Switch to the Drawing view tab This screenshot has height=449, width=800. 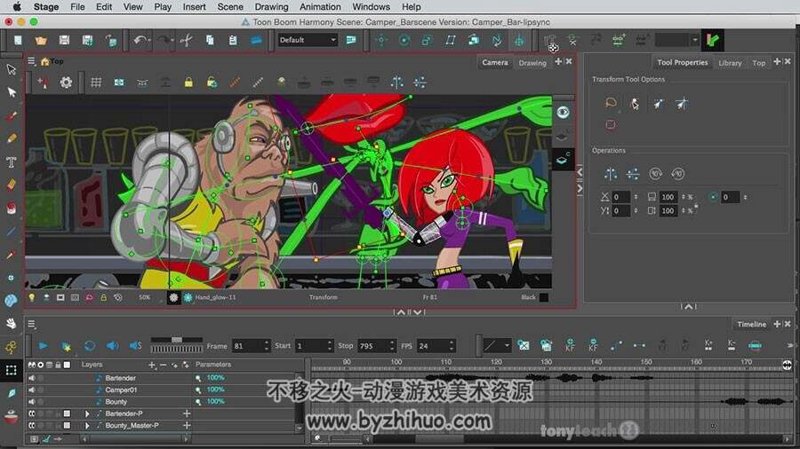tap(532, 63)
